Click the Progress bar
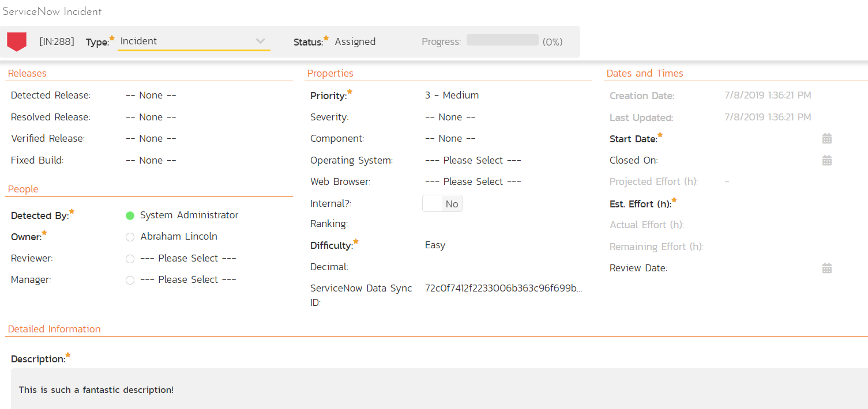 click(502, 40)
